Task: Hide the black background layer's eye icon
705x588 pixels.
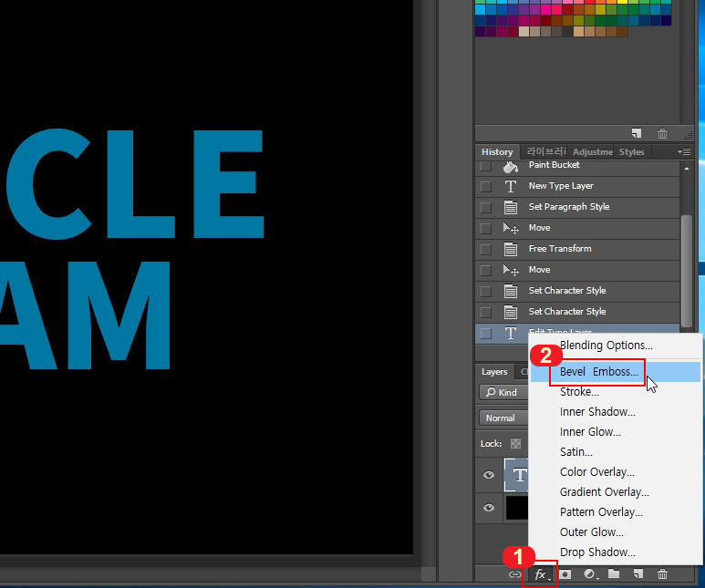Action: pos(489,508)
